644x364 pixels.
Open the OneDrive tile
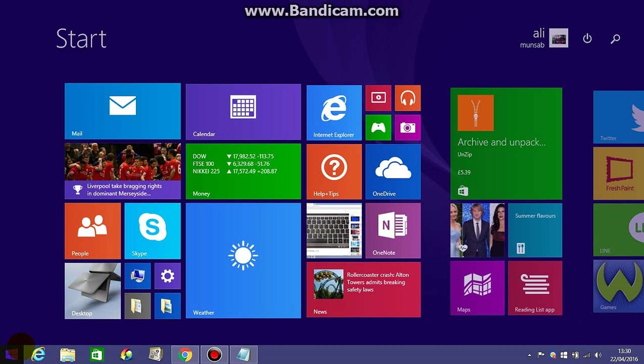pos(393,171)
